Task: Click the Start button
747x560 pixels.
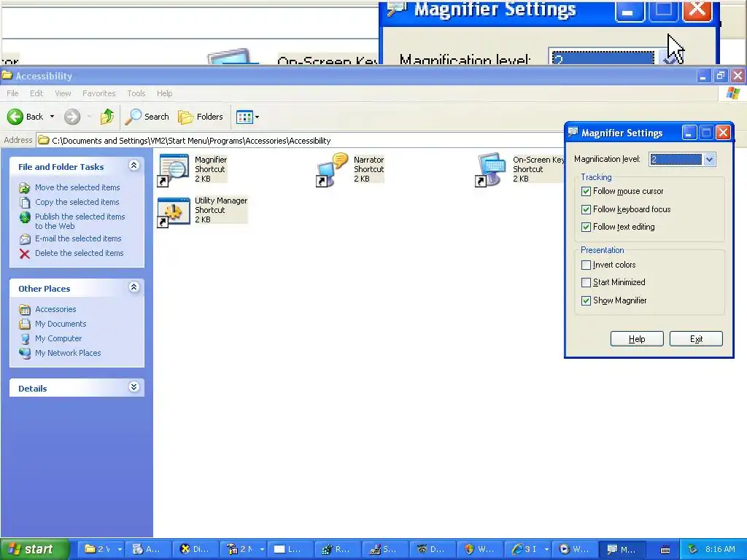Action: point(34,550)
